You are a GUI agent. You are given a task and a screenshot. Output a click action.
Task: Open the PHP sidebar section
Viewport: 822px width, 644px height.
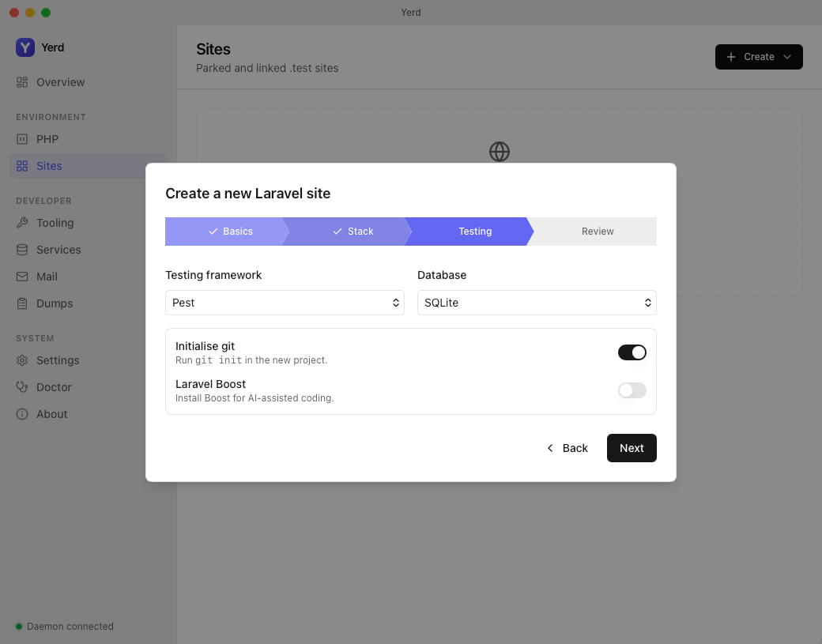(x=88, y=139)
